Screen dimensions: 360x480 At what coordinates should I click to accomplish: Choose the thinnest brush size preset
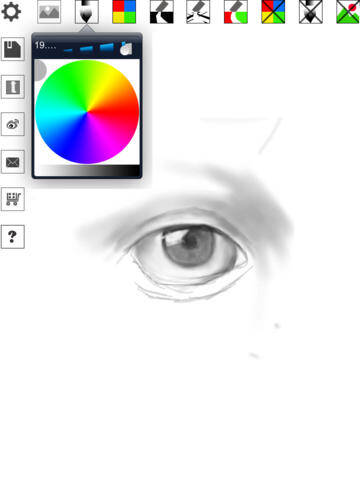[68, 50]
